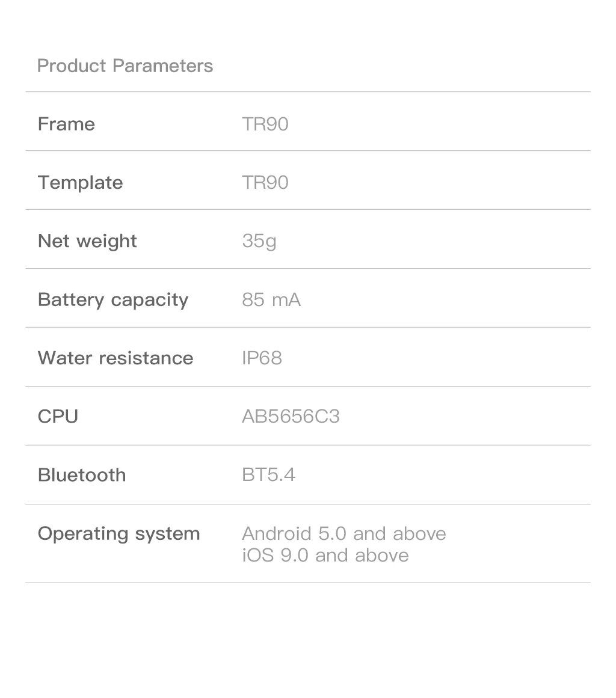Select the CPU label
Screen dimensions: 616x698
[x=58, y=417]
